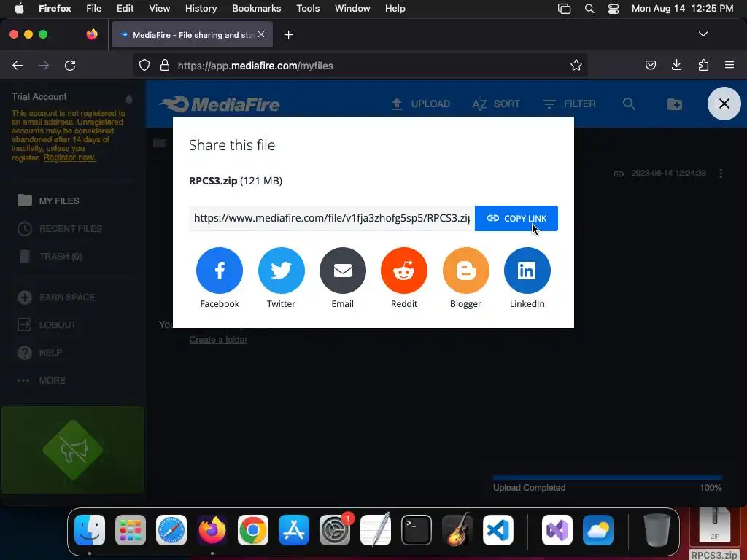Open RECENT FILES in the sidebar
Image resolution: width=747 pixels, height=560 pixels.
60,228
